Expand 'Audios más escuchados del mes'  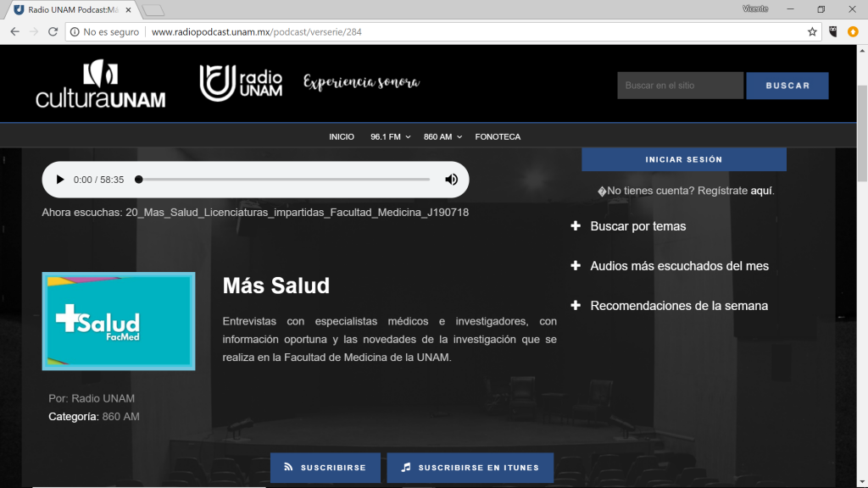(x=670, y=265)
